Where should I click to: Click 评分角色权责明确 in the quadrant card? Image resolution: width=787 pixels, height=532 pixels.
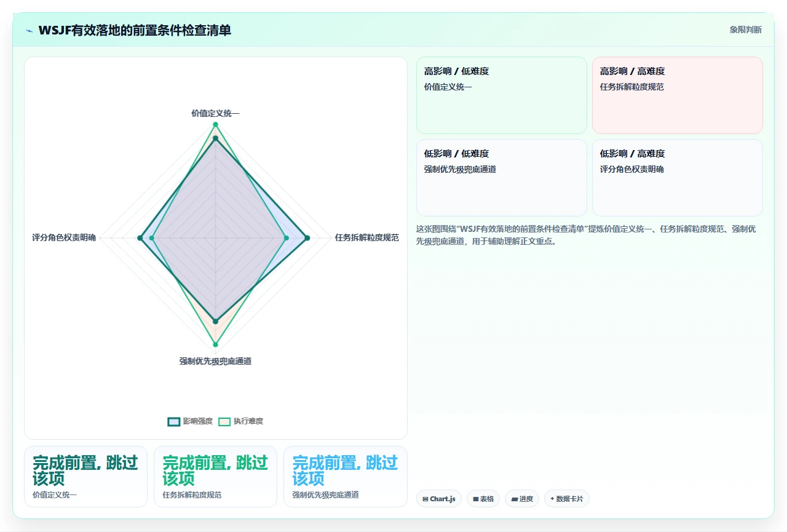point(632,169)
